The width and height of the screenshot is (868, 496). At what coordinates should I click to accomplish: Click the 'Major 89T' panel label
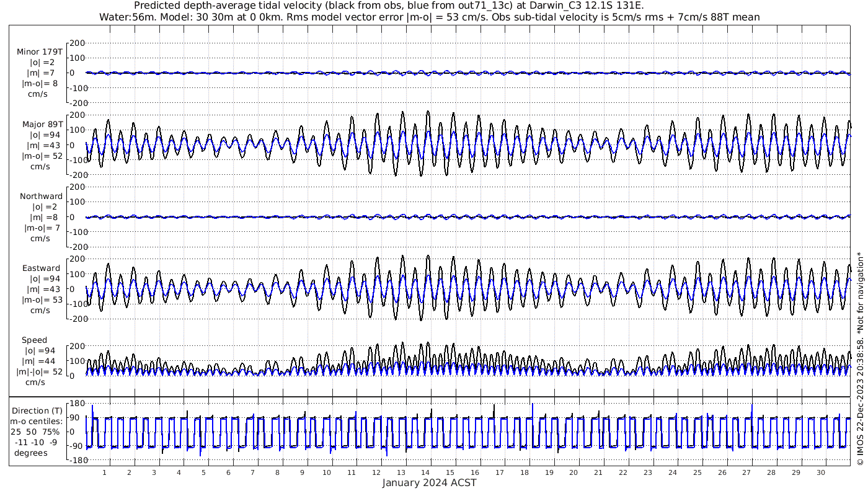42,124
